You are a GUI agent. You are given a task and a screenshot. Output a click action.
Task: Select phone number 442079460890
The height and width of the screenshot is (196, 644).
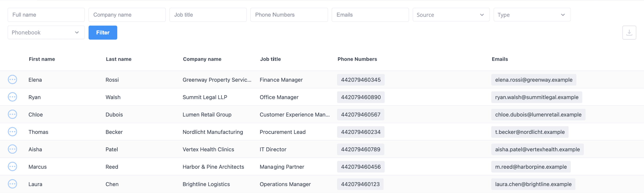pyautogui.click(x=361, y=97)
